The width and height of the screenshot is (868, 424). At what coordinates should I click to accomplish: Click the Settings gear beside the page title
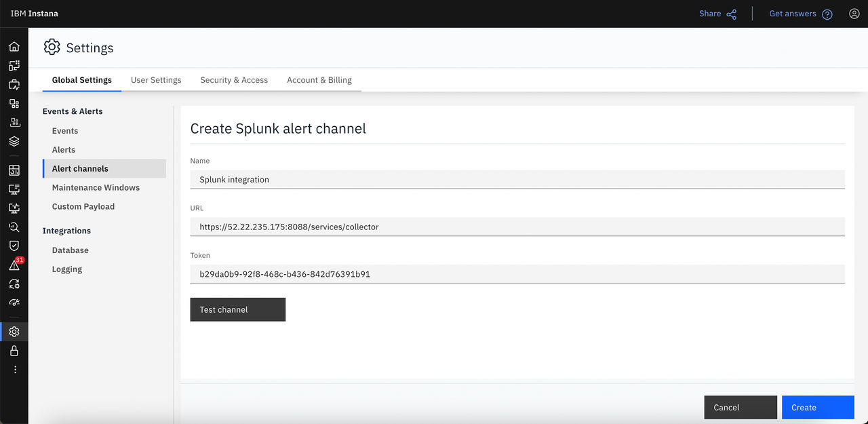pyautogui.click(x=52, y=47)
